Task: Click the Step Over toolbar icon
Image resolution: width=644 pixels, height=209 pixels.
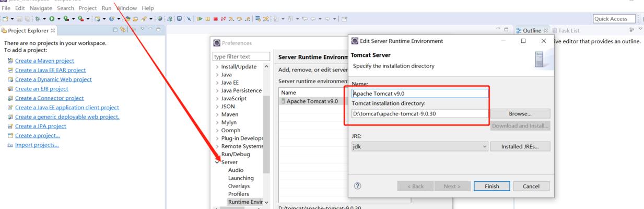Action: pyautogui.click(x=239, y=19)
